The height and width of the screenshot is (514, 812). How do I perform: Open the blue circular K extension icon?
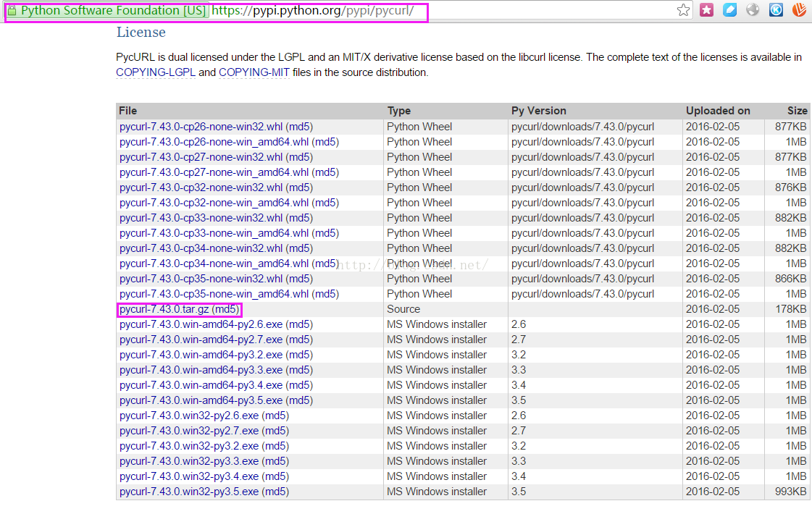776,10
